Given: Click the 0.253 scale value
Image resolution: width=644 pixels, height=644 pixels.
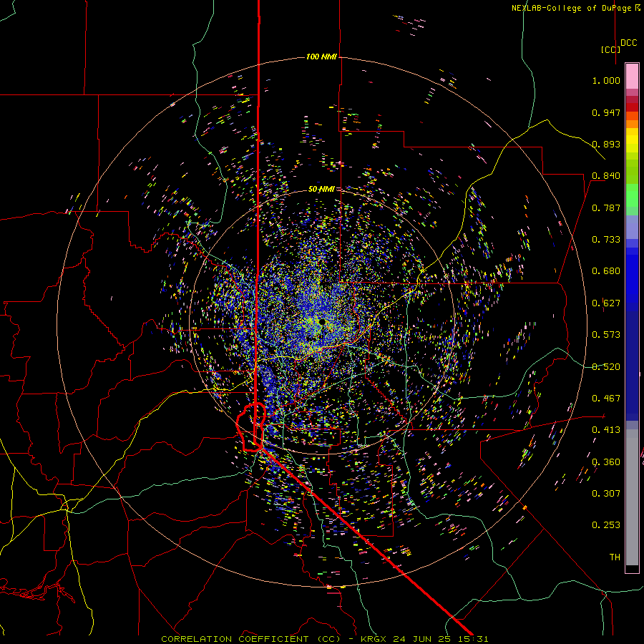Looking at the screenshot, I should point(606,525).
